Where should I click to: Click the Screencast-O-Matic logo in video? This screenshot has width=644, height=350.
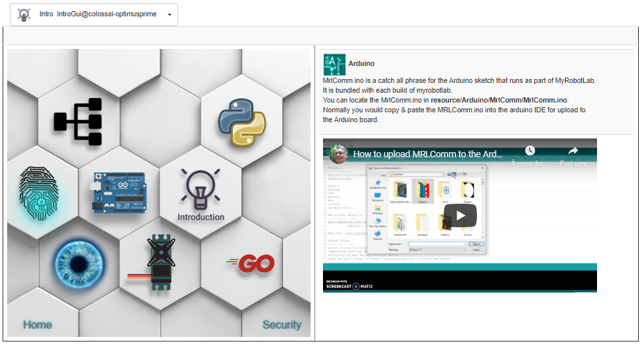pos(350,285)
